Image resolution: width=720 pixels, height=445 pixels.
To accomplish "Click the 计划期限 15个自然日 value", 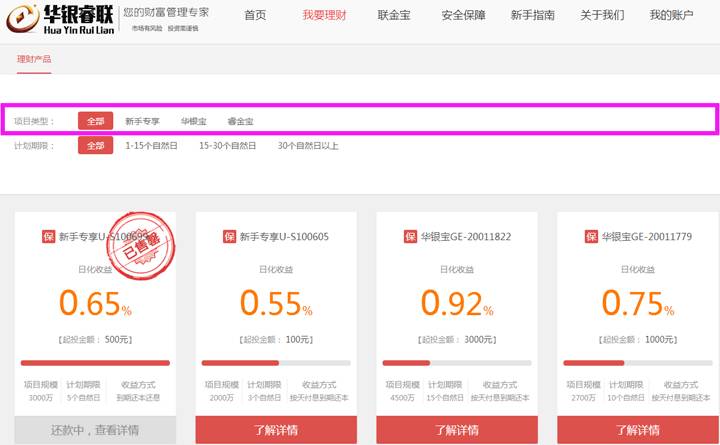I will (x=445, y=398).
